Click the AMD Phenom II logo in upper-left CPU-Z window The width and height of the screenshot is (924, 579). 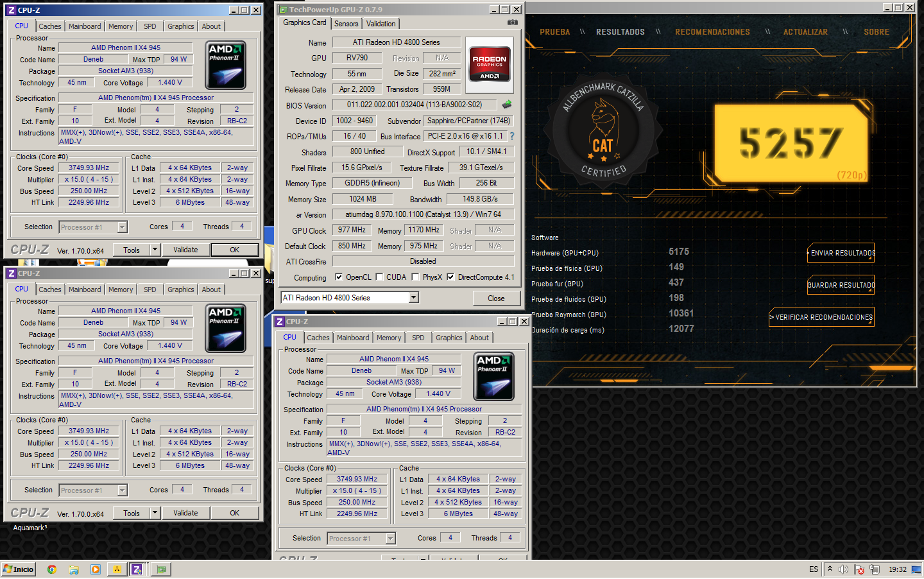[225, 65]
